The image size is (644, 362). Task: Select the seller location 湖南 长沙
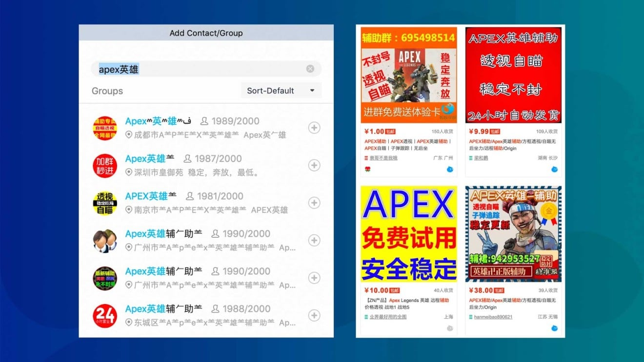coord(548,158)
